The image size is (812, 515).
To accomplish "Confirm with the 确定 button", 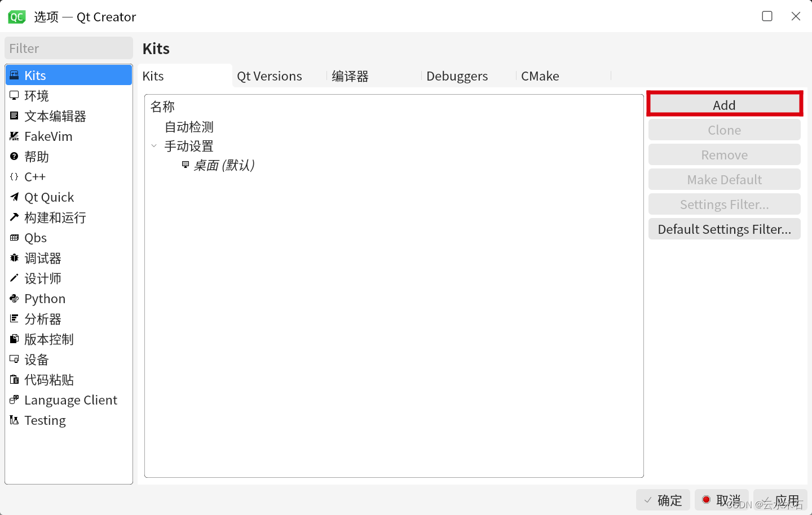I will [x=663, y=500].
